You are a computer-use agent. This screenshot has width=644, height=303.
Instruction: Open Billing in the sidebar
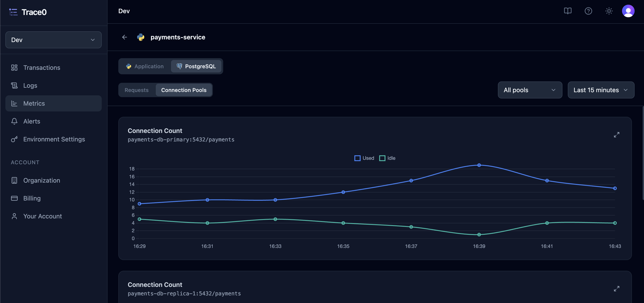click(x=54, y=198)
